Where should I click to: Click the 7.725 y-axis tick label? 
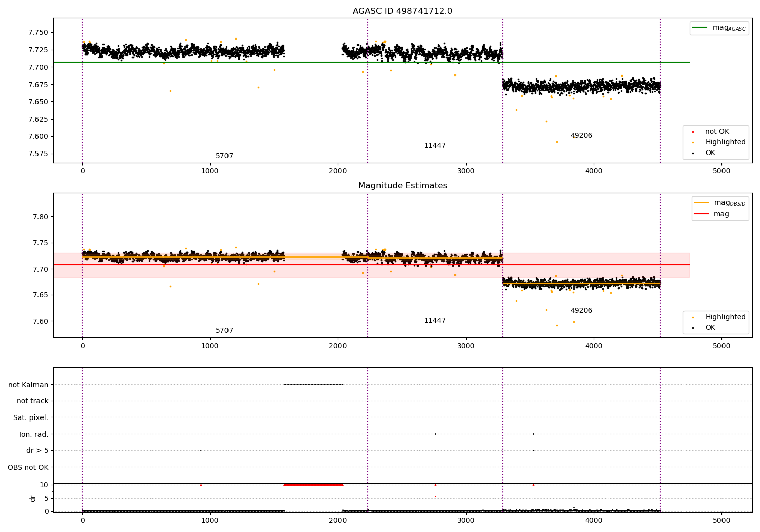point(38,50)
